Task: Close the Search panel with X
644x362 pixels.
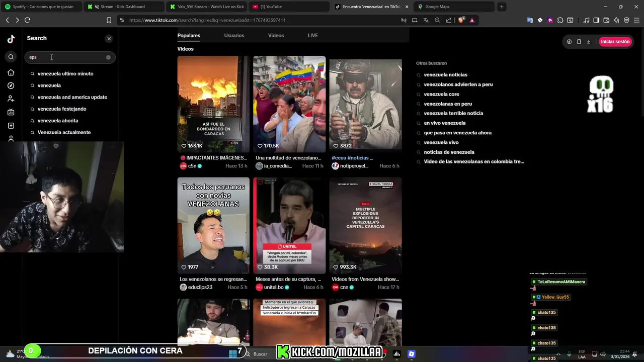Action: (x=109, y=39)
